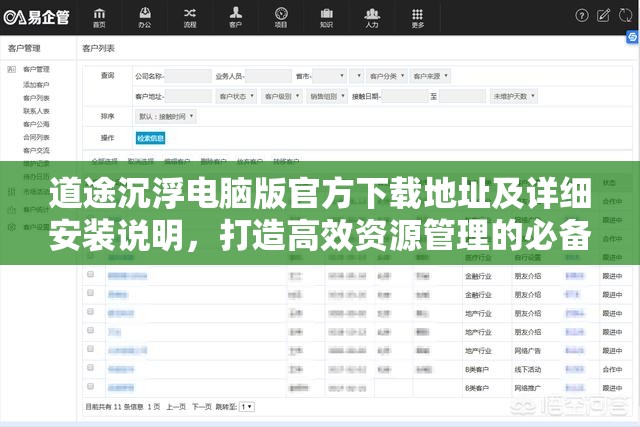Select 合同列表 in the sidebar

(36, 137)
